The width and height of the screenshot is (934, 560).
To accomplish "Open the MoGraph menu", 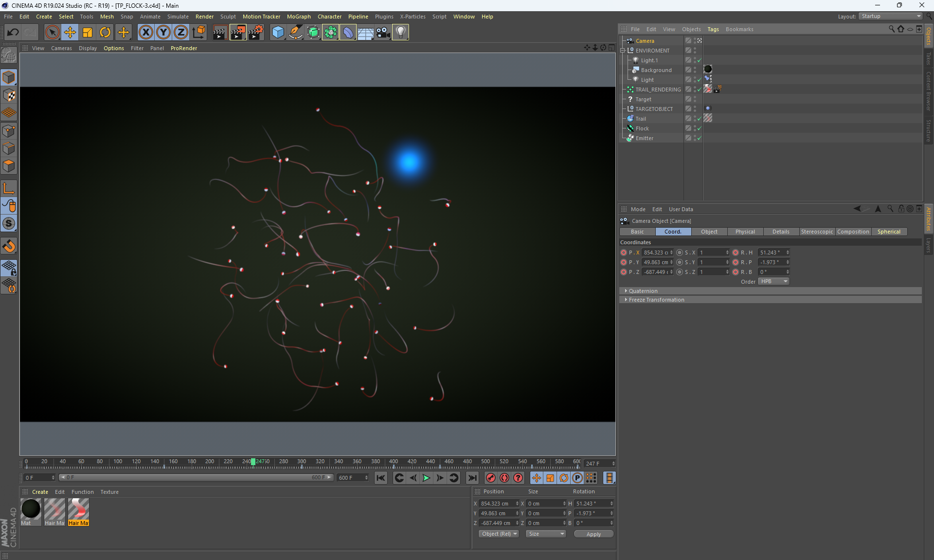I will click(298, 17).
